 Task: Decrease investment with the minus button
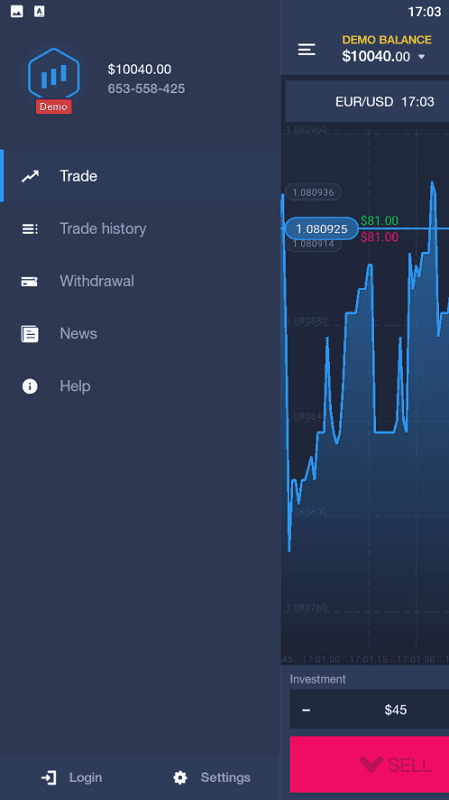306,709
